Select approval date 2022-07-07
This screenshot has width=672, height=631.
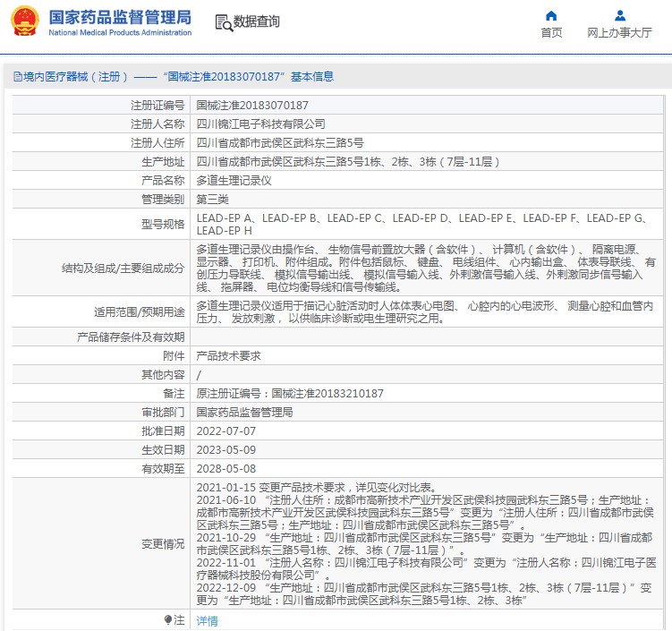[x=225, y=431]
